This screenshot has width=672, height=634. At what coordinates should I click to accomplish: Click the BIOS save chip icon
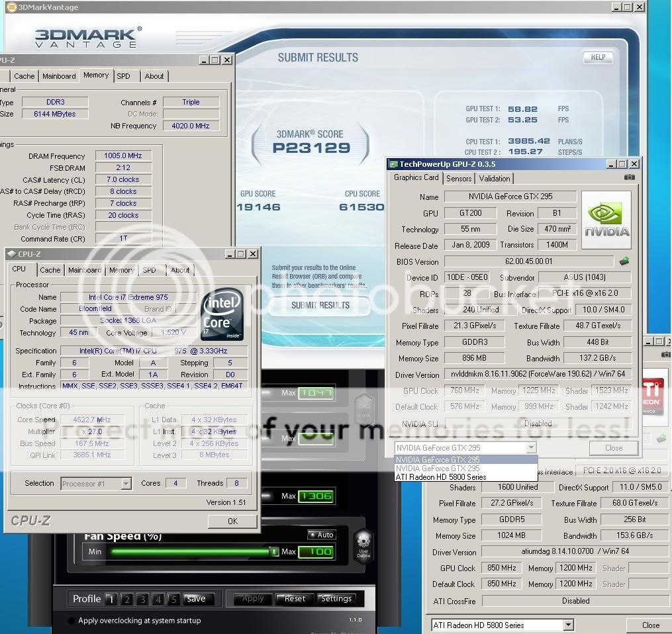click(x=624, y=261)
